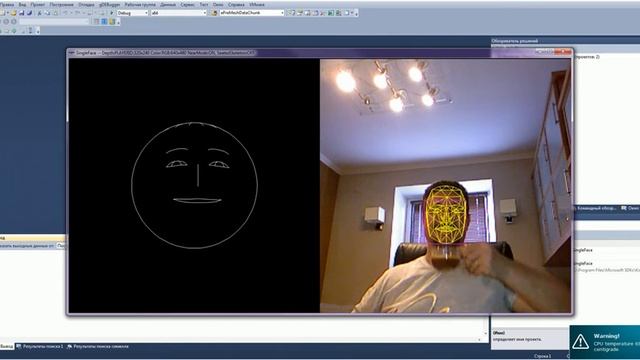Viewport: 640px width, 360px height.
Task: Open the Тест menu
Action: [204, 4]
